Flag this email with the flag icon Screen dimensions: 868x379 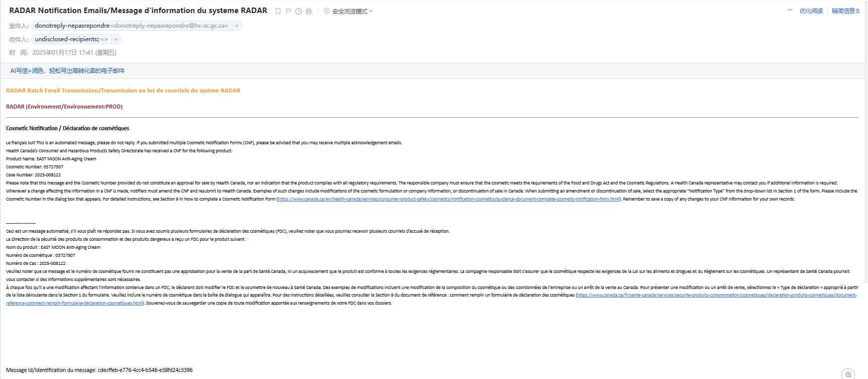288,11
